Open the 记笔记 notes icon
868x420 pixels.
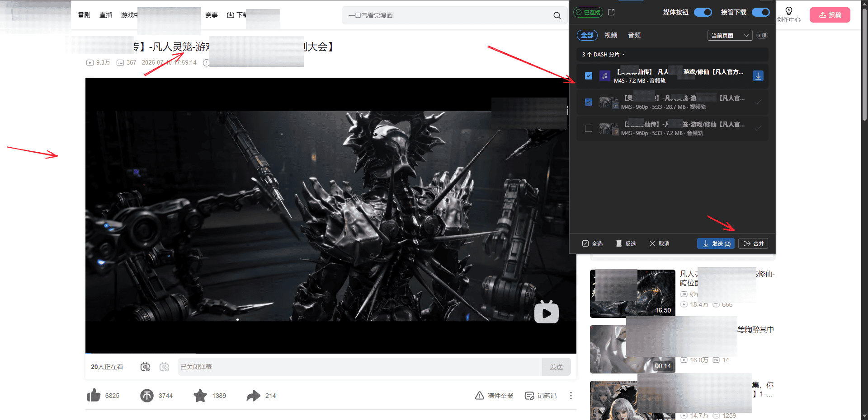(x=529, y=396)
